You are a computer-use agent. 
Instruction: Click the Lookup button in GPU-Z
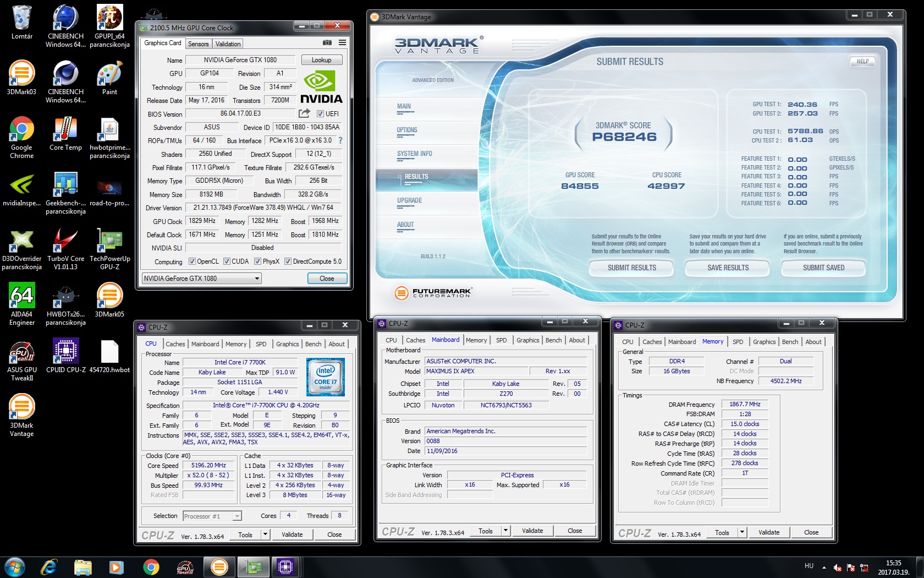click(322, 60)
